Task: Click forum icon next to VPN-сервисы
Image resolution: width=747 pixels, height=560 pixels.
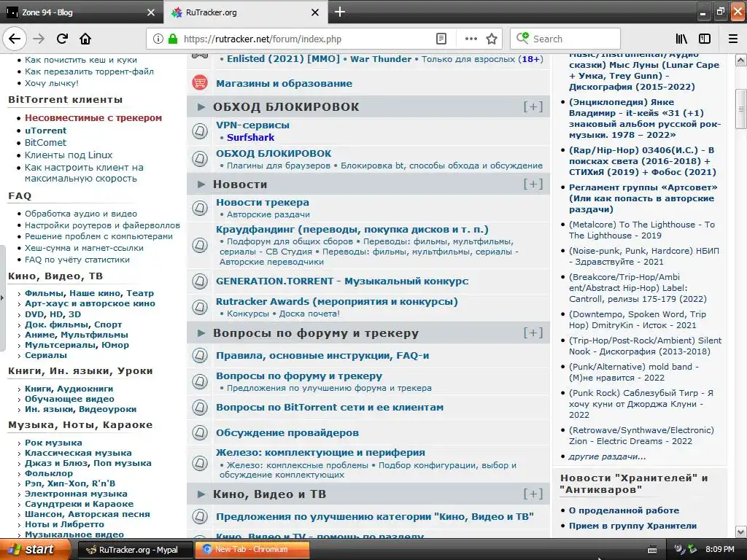Action: click(x=200, y=131)
